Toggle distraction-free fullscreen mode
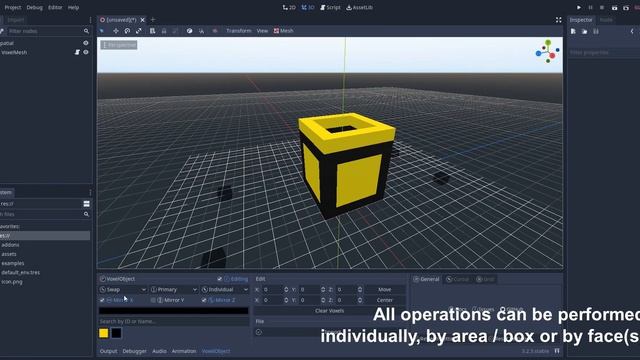Screen dimensions: 640x360 click(558, 20)
